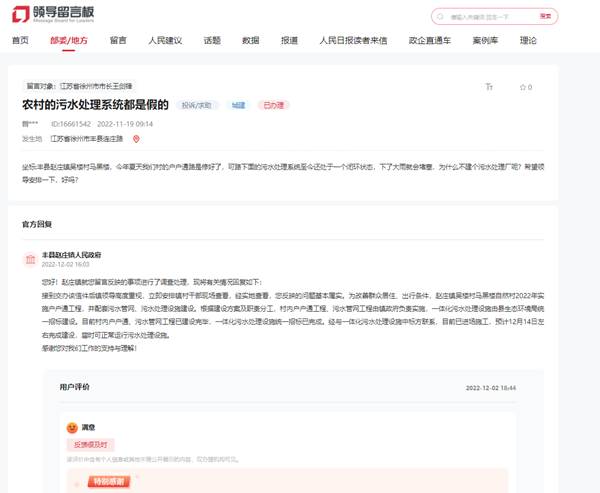The image size is (600, 493).
Task: Click the 用户评价 heading
Action: [75, 387]
